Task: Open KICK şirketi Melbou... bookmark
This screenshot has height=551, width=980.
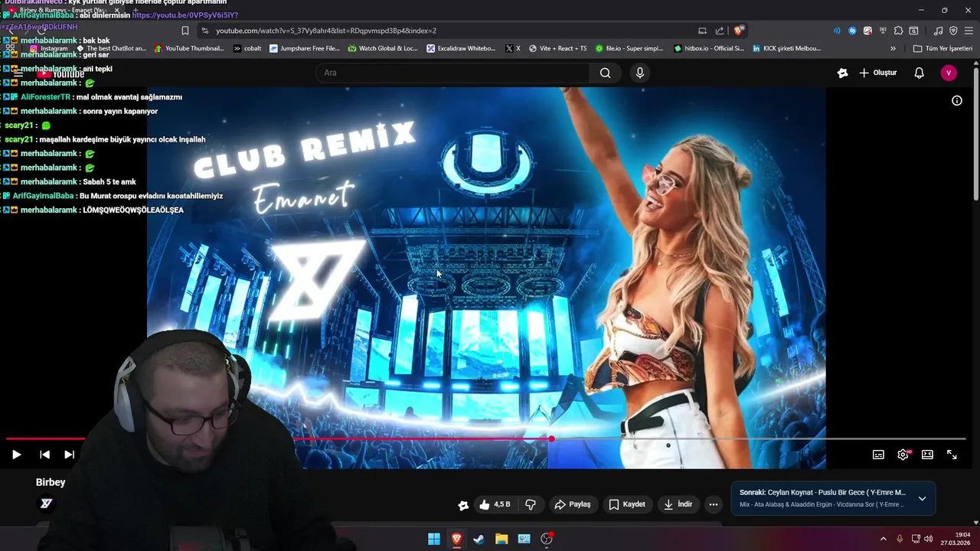Action: point(786,48)
